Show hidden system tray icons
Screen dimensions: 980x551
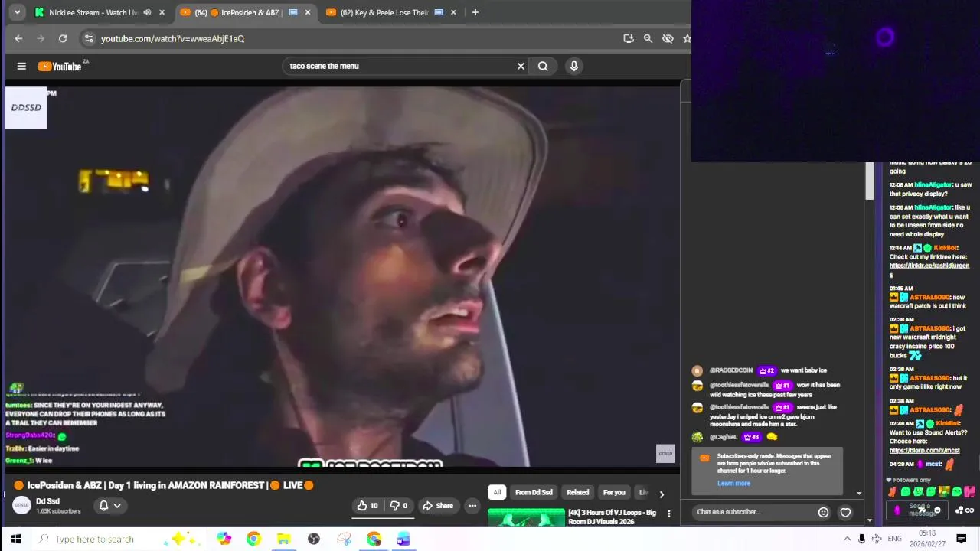pyautogui.click(x=847, y=539)
